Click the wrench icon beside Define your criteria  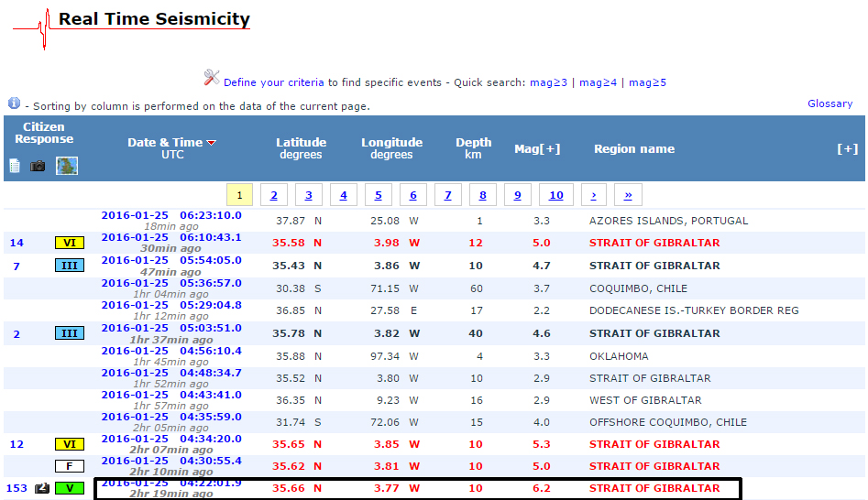212,79
